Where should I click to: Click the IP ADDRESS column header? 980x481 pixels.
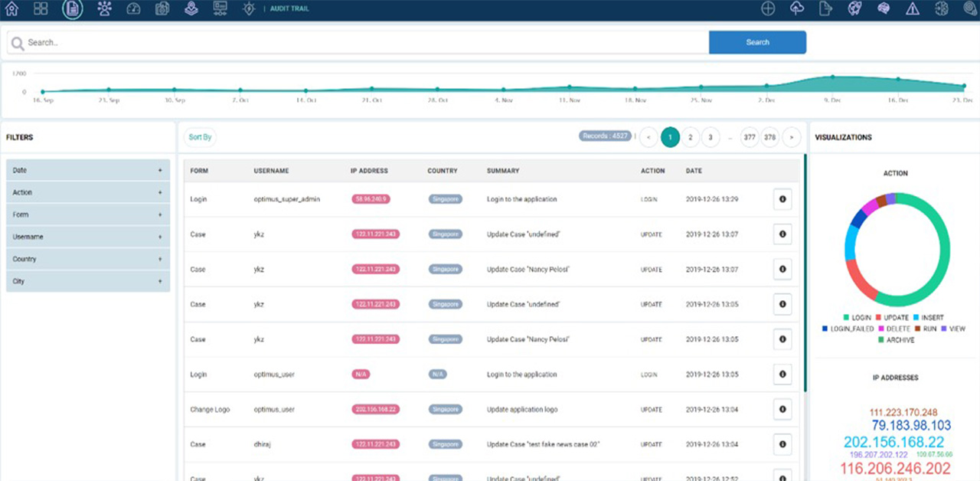pyautogui.click(x=369, y=171)
